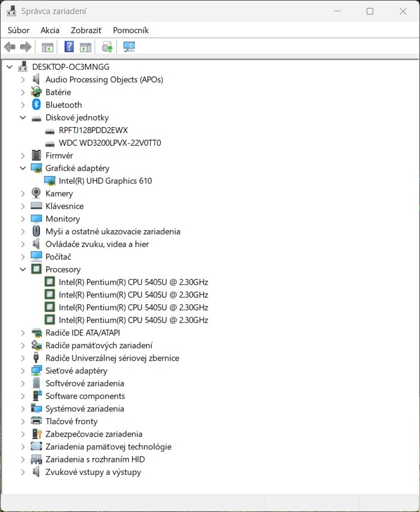Image resolution: width=420 pixels, height=512 pixels.
Task: Click the Myši a ostatné ukazovacie zariadenia mouse icon
Action: 36,231
